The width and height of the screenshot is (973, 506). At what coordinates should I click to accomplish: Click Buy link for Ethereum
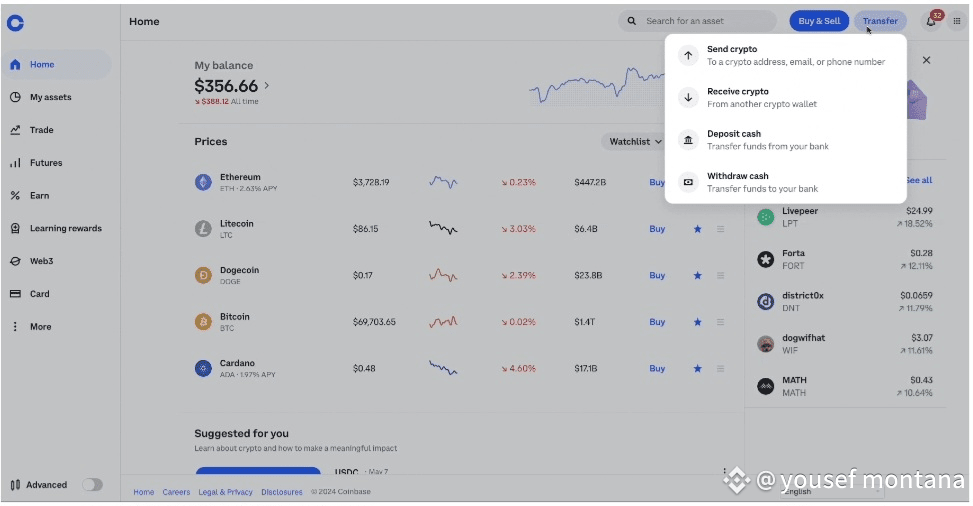coord(657,183)
